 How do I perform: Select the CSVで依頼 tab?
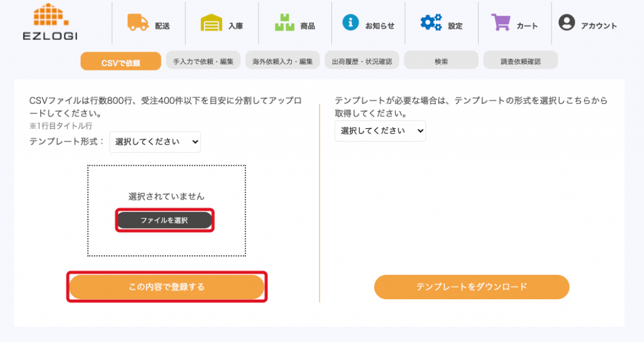click(x=120, y=62)
